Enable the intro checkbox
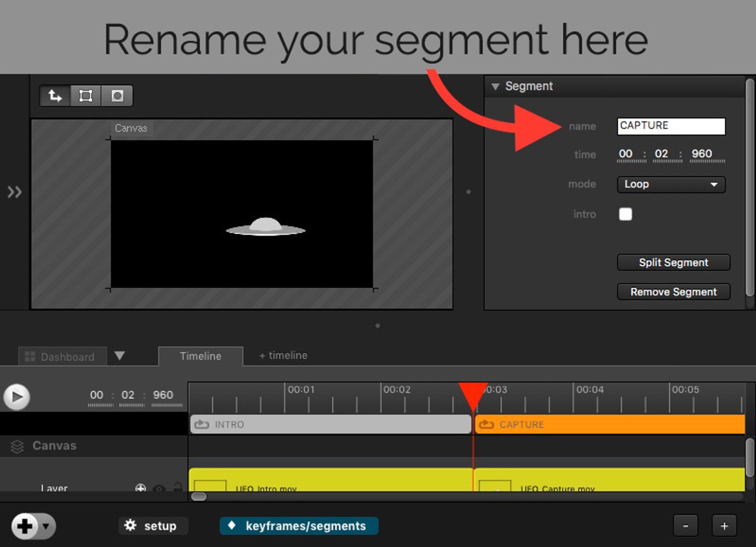This screenshot has height=547, width=756. [x=625, y=214]
